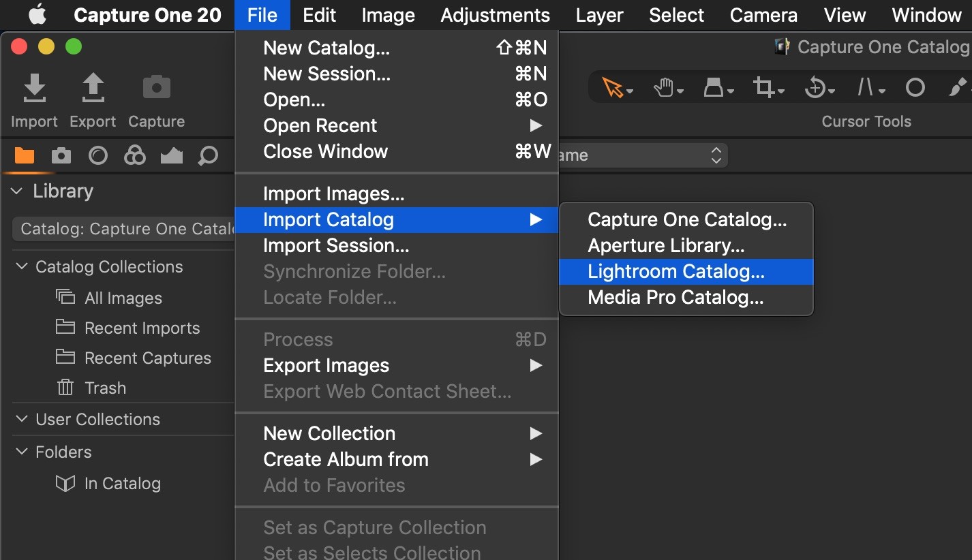Select All Images collection
Screen dimensions: 972x560
click(123, 298)
